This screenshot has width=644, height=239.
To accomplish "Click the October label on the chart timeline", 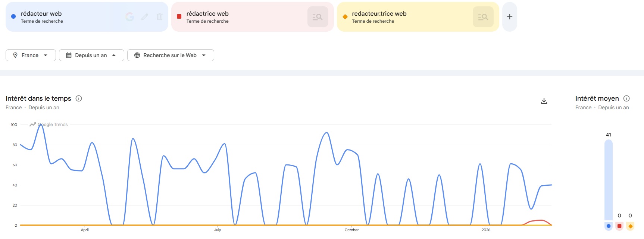I will click(351, 230).
